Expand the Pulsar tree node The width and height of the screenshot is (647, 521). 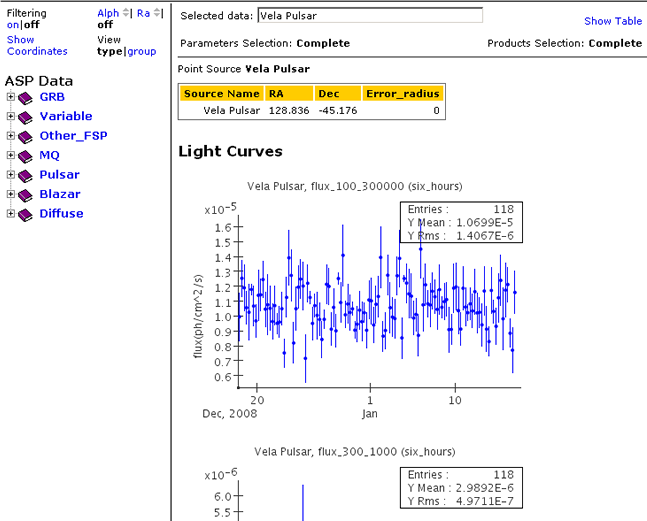11,174
